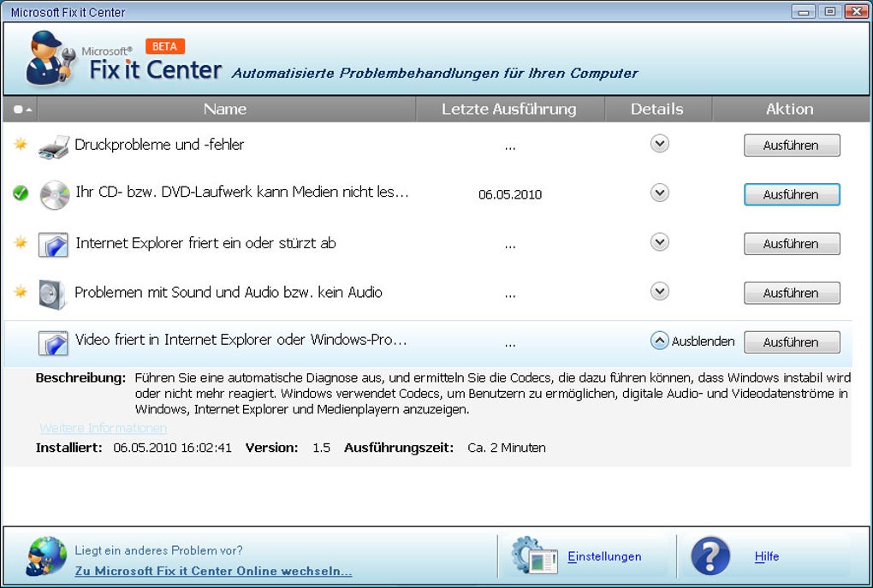873x588 pixels.
Task: Select the Druckprobleme und -fehler entry text
Action: coord(159,144)
